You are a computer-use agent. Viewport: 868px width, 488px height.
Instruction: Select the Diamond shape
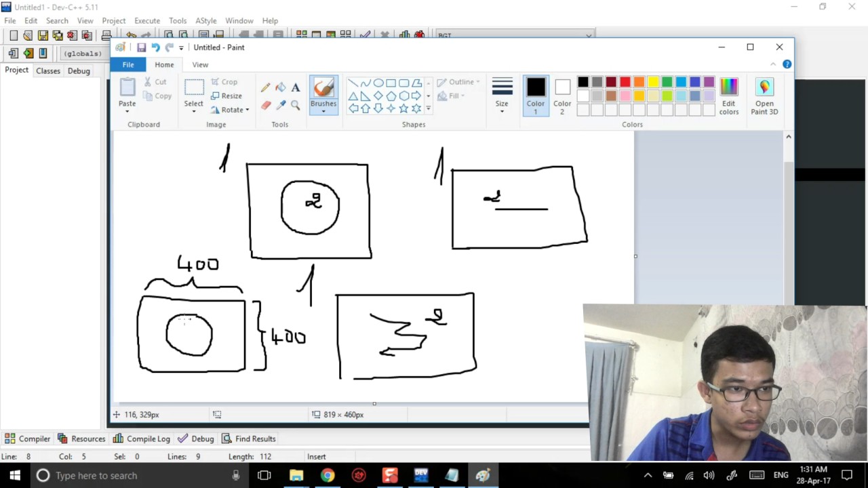pos(378,96)
